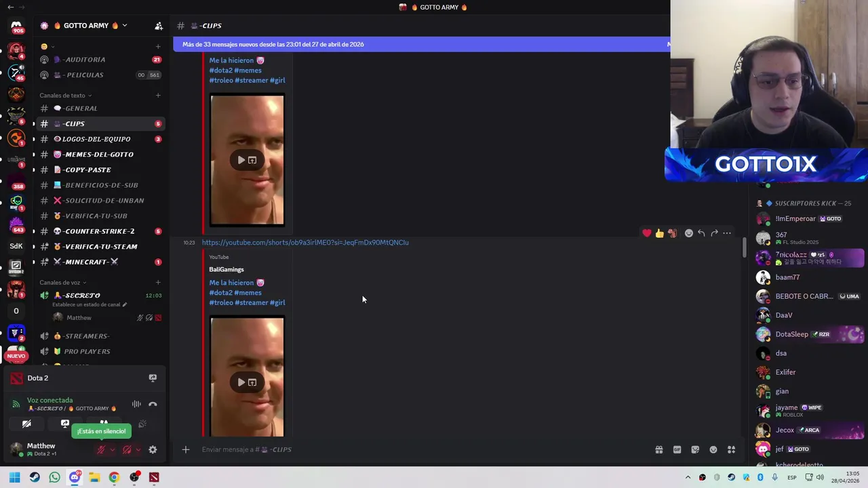Open the -GENERAL text channel
This screenshot has height=488, width=868.
click(99, 108)
